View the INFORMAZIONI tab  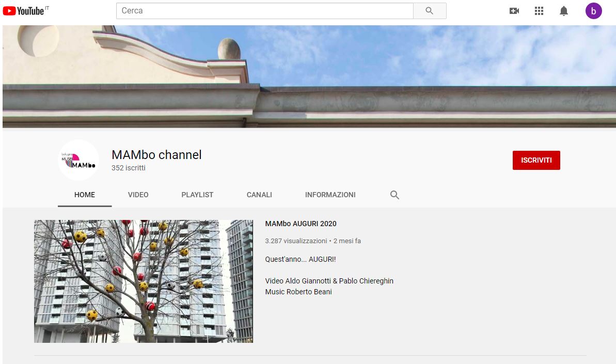click(x=330, y=195)
